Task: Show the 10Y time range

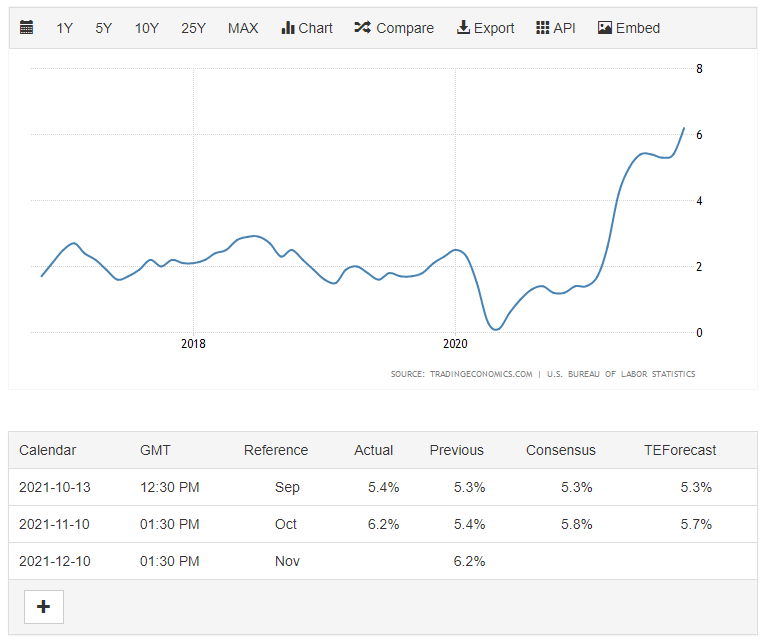Action: [147, 28]
